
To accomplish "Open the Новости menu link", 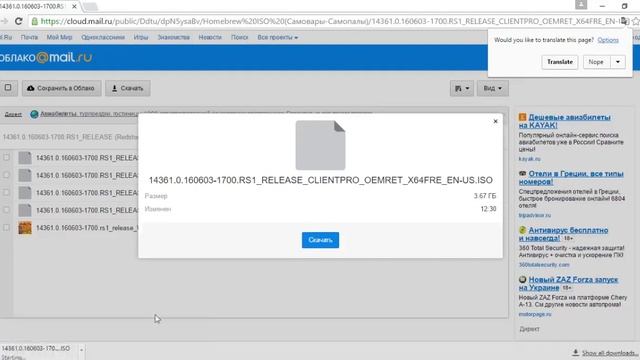I will click(210, 37).
